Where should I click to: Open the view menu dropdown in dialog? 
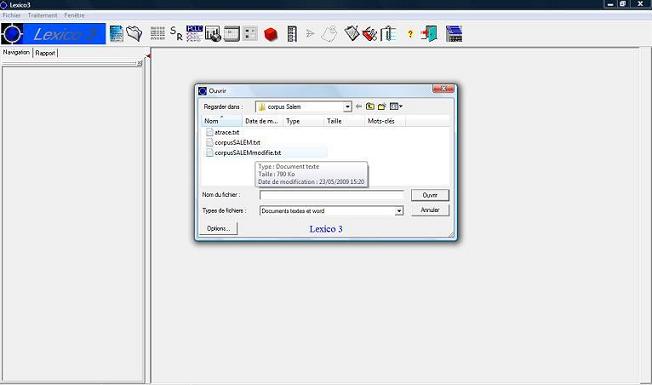pos(396,106)
